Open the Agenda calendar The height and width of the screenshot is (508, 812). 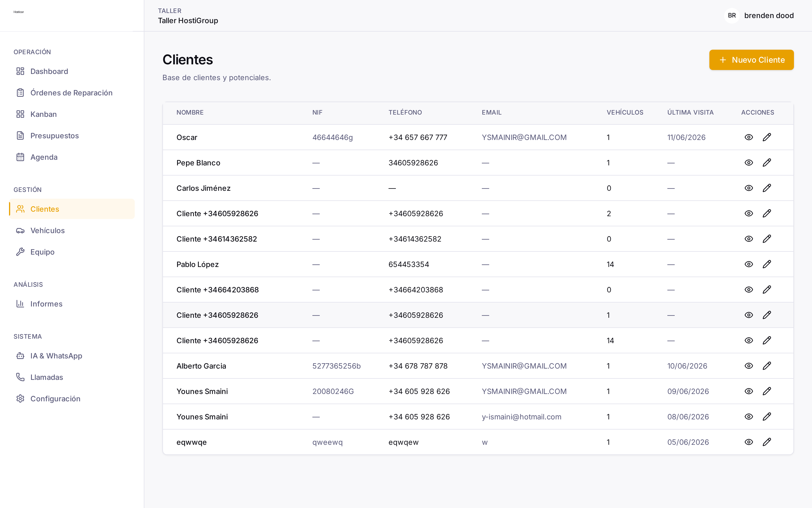[x=72, y=157]
